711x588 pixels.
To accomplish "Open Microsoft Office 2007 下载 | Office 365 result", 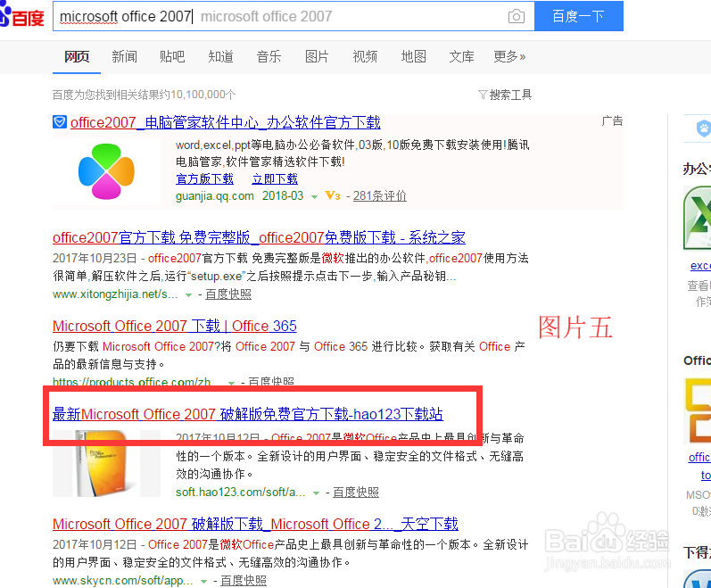I will click(175, 326).
